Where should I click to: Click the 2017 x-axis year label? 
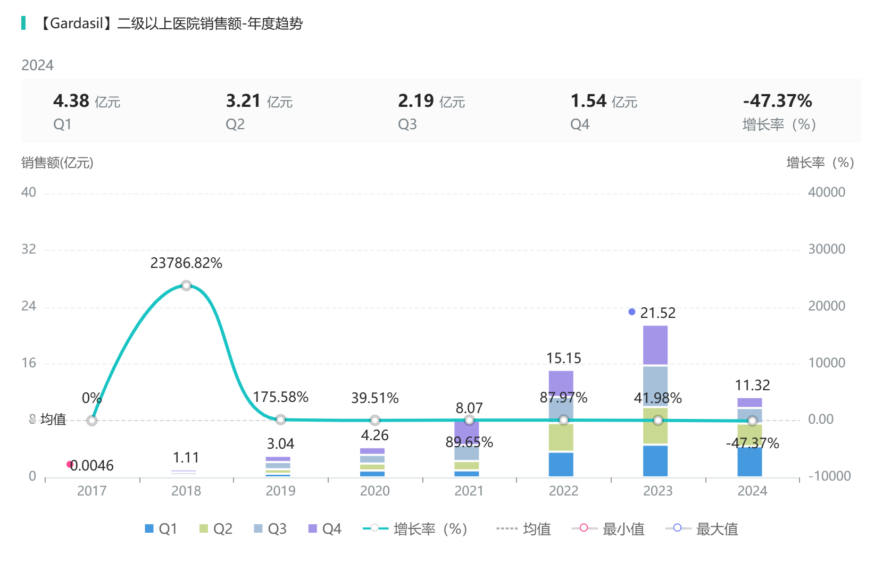click(92, 491)
